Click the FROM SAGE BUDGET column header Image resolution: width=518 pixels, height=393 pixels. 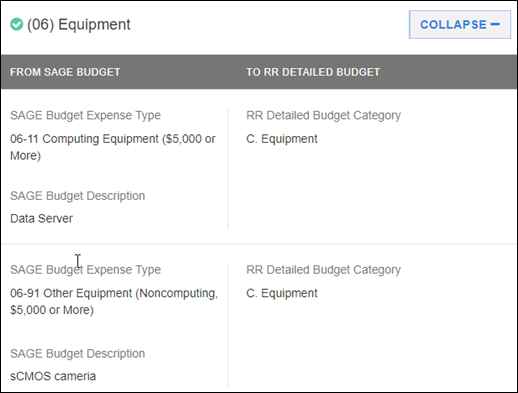[x=65, y=72]
